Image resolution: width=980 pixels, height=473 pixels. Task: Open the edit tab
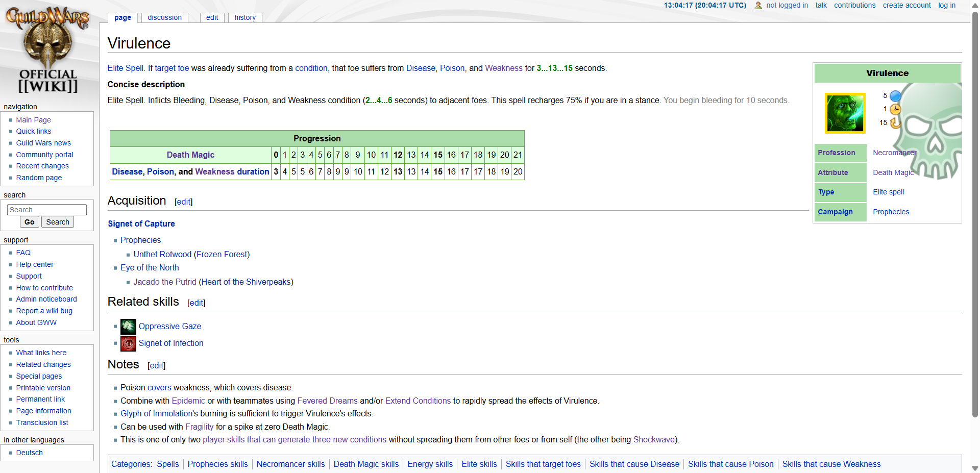[x=212, y=17]
